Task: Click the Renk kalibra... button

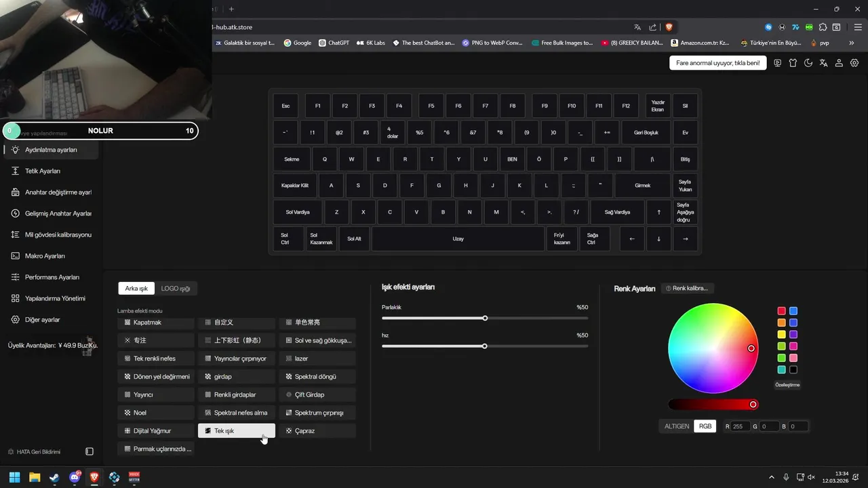Action: point(688,288)
